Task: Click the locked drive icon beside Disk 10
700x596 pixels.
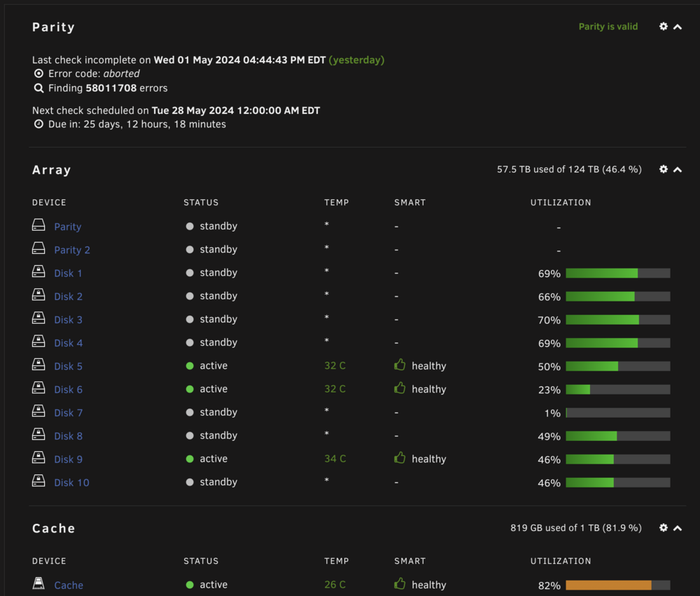Action: pyautogui.click(x=38, y=481)
